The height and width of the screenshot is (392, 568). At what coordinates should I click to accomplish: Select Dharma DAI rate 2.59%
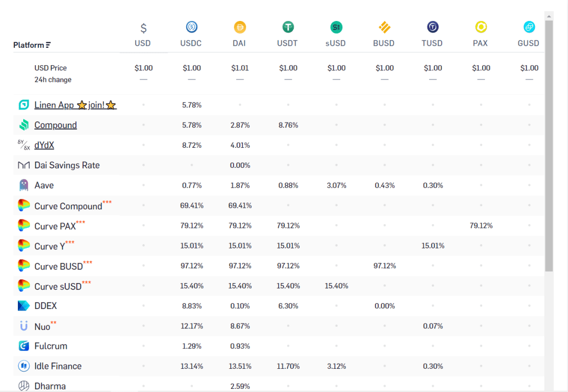[x=240, y=386]
